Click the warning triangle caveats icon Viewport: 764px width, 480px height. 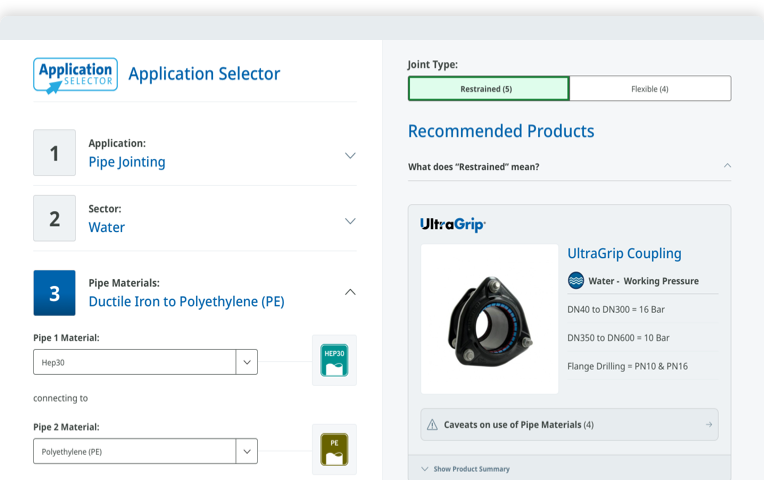pyautogui.click(x=432, y=425)
